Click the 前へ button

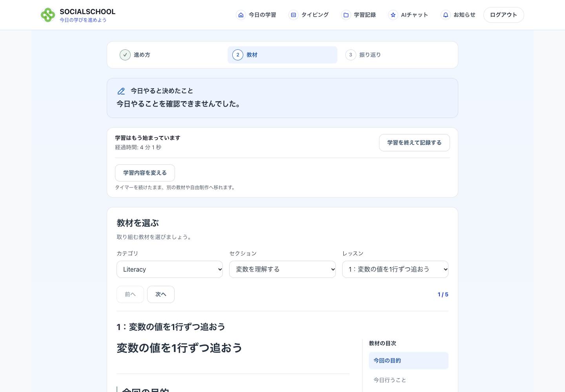pyautogui.click(x=130, y=294)
